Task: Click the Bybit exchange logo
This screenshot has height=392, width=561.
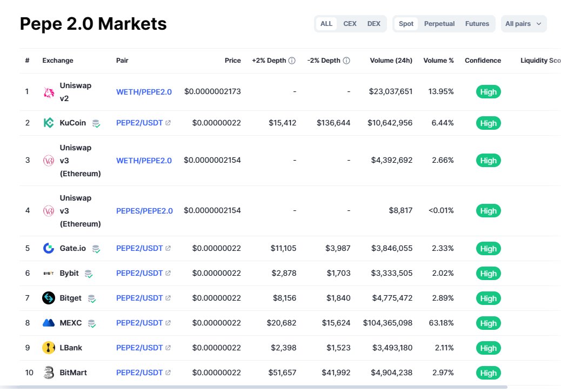Action: (49, 273)
